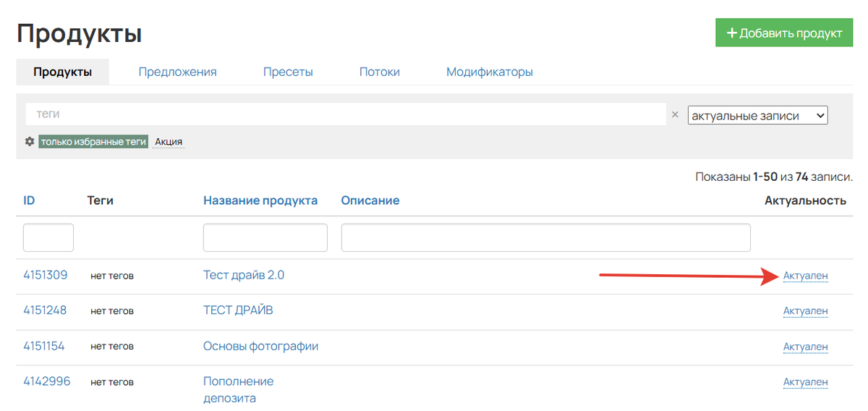
Task: Click the product name filter input
Action: click(265, 237)
